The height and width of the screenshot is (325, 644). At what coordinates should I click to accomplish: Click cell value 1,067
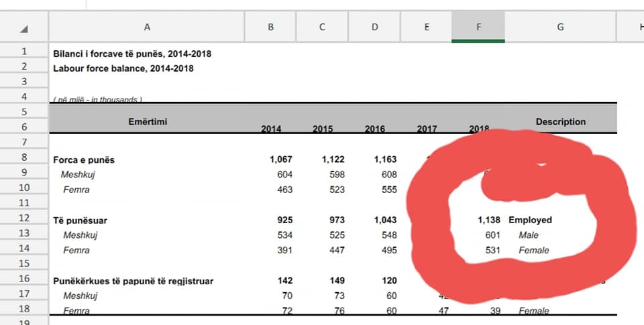(x=281, y=159)
